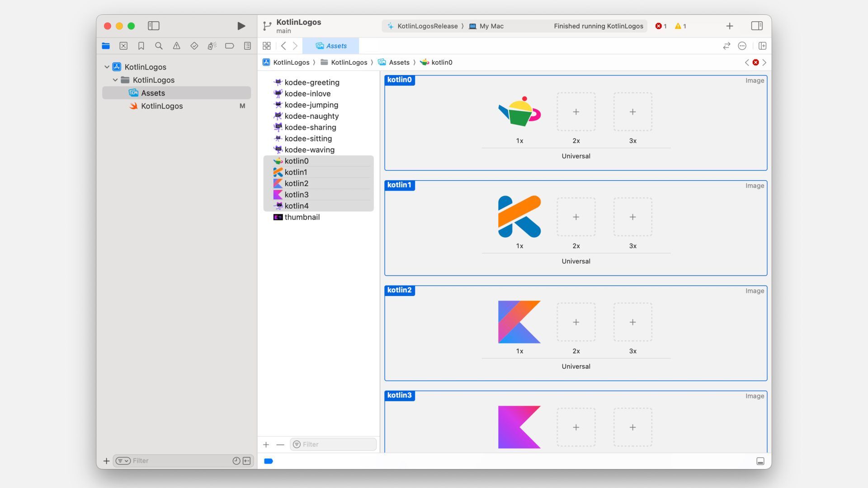
Task: Toggle the right inspector panel
Action: tap(757, 26)
